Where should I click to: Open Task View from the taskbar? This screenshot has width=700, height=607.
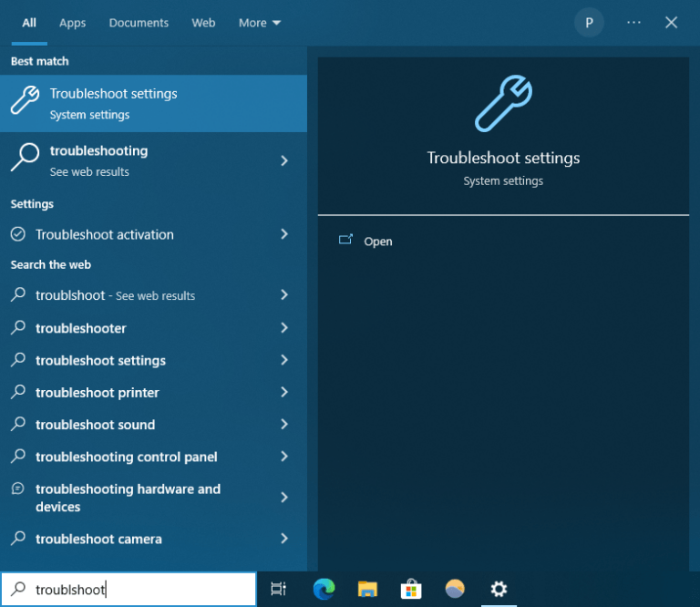pos(279,589)
